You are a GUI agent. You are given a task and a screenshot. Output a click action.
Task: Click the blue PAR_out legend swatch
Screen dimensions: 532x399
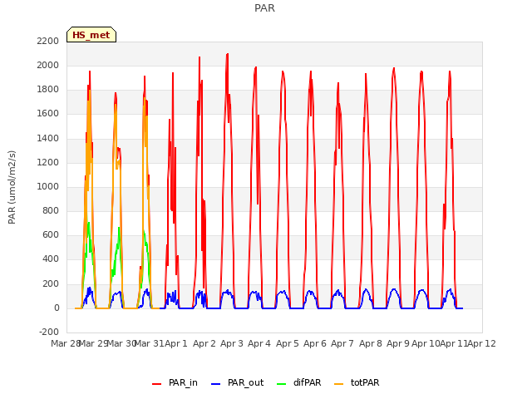[x=216, y=384]
